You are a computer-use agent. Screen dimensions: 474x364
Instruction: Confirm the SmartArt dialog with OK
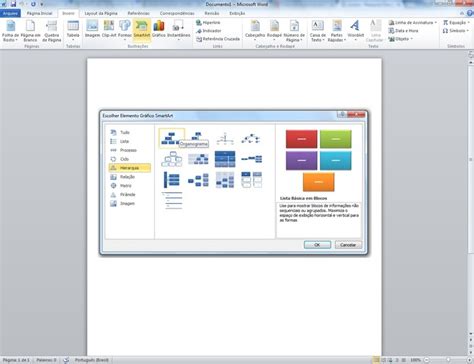317,245
